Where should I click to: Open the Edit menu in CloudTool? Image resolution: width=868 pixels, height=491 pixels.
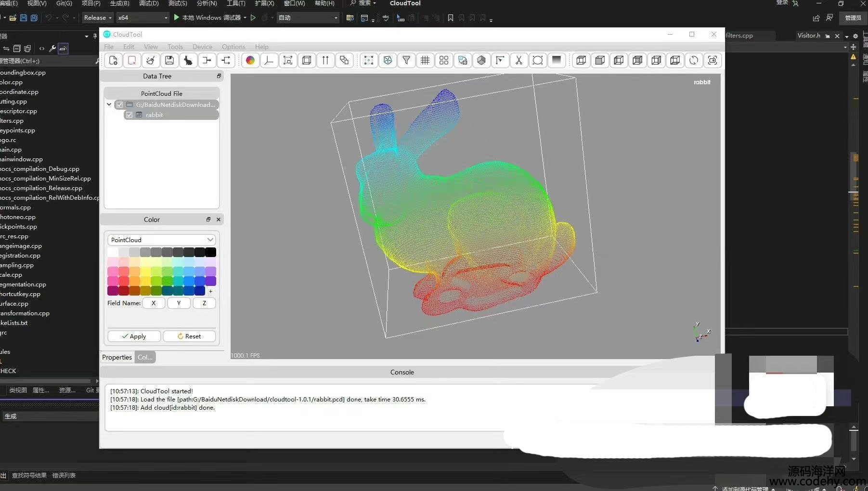[x=129, y=47]
